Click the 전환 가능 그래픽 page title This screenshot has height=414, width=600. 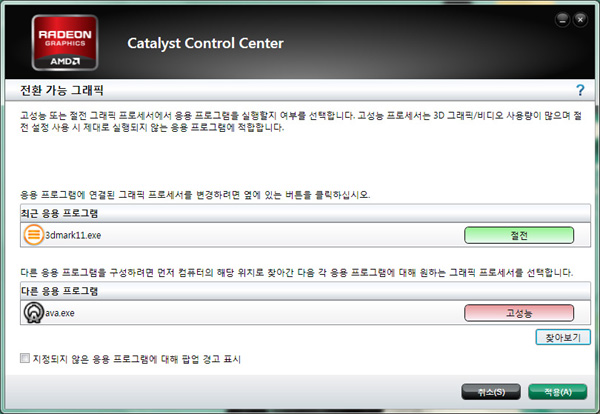[x=62, y=90]
